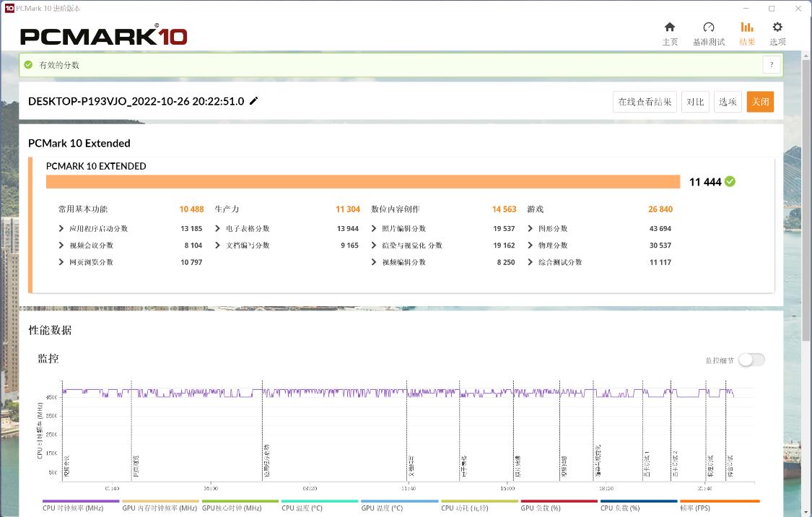Screen dimensions: 812x517
Task: Click the 在线查看结果 button
Action: (645, 102)
